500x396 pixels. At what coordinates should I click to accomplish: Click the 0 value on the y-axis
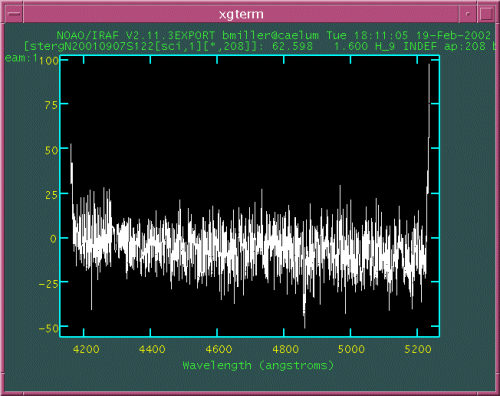pos(53,239)
